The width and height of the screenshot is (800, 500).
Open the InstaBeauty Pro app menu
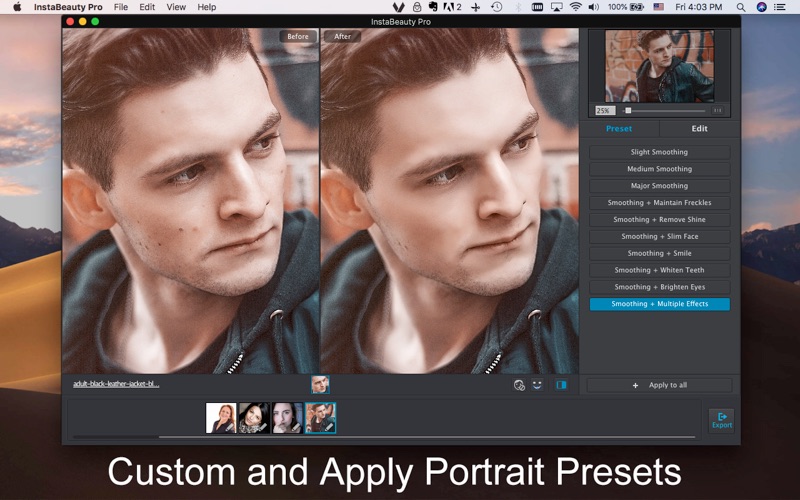point(68,7)
